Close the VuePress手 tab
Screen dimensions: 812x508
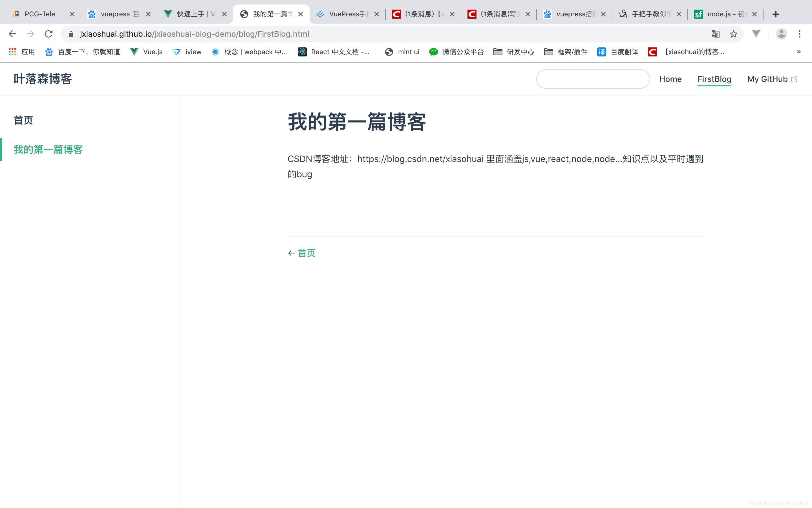(x=376, y=14)
